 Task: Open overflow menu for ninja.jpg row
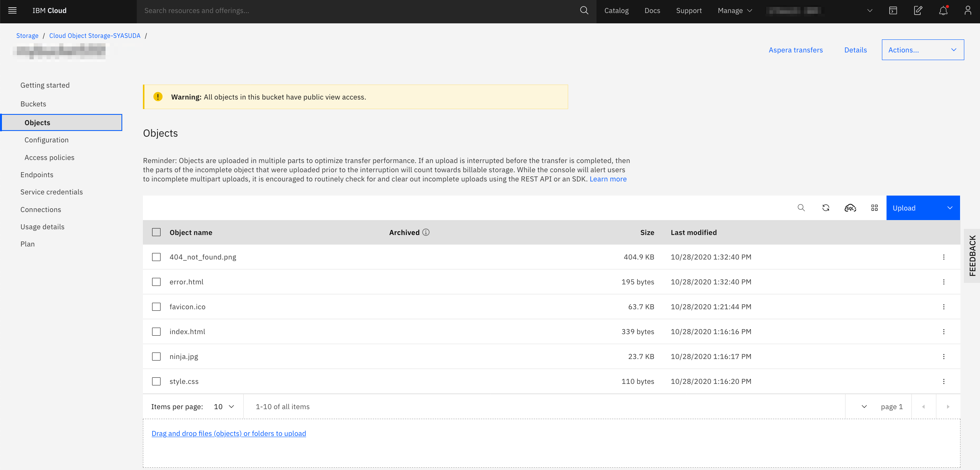tap(944, 356)
